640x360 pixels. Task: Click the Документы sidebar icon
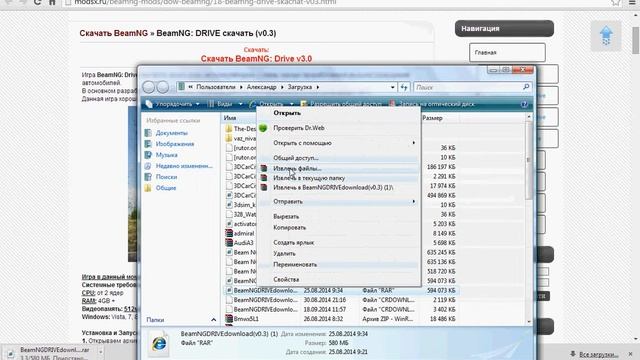pyautogui.click(x=148, y=133)
